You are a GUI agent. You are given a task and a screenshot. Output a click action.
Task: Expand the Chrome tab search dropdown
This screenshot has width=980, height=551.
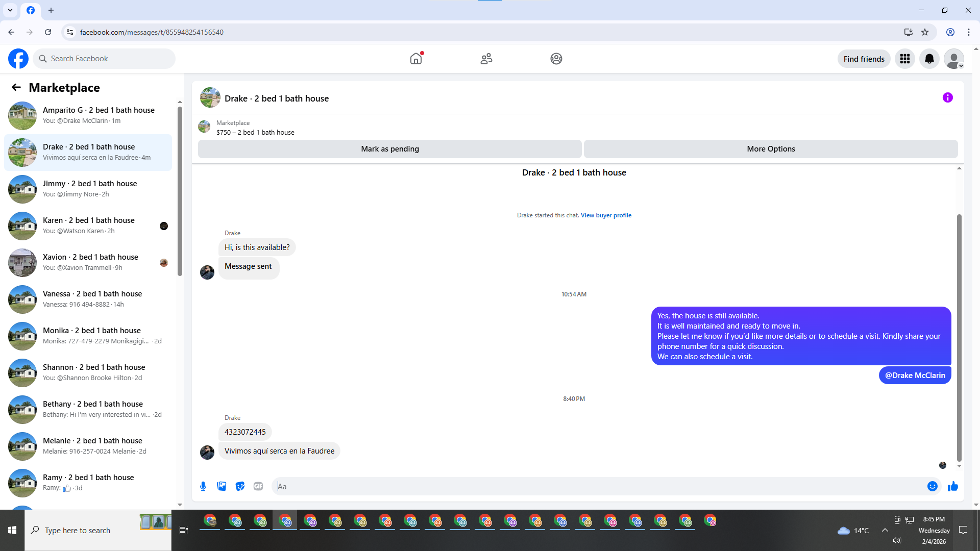click(x=10, y=10)
